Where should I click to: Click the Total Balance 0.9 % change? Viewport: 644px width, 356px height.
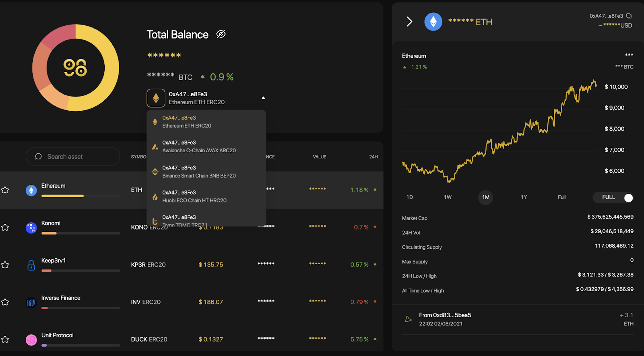(x=221, y=77)
